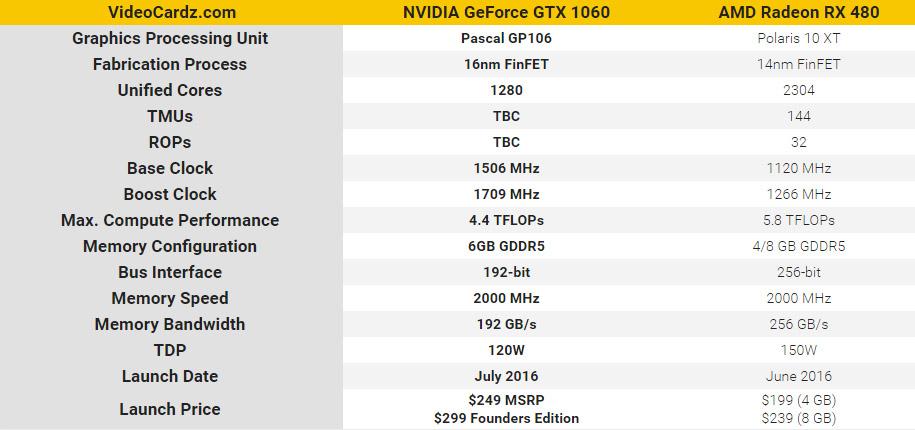Select the 2304 cores value

[798, 90]
